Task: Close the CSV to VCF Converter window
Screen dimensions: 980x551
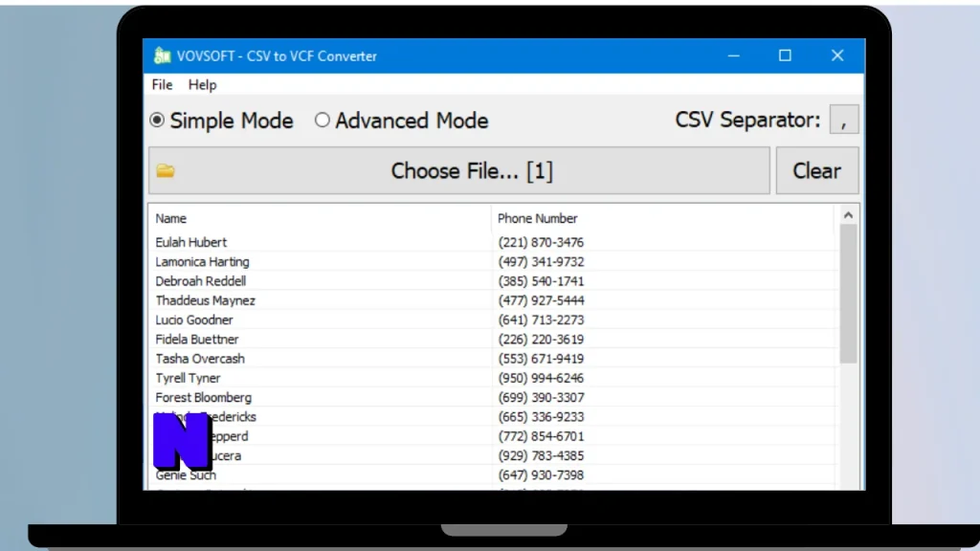Action: click(x=837, y=55)
